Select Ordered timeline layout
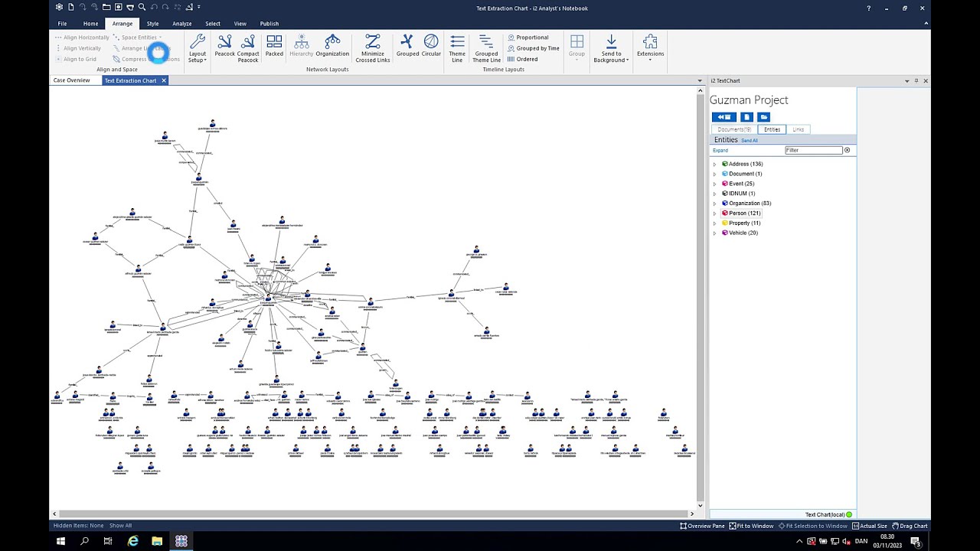This screenshot has height=551, width=980. click(x=522, y=59)
